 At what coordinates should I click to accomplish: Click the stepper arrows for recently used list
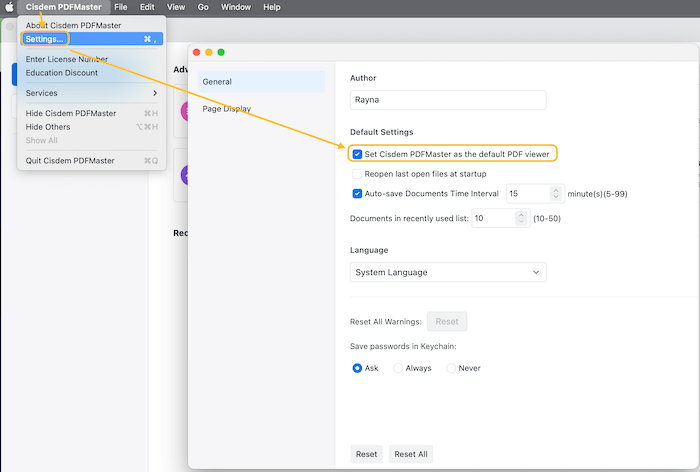521,218
